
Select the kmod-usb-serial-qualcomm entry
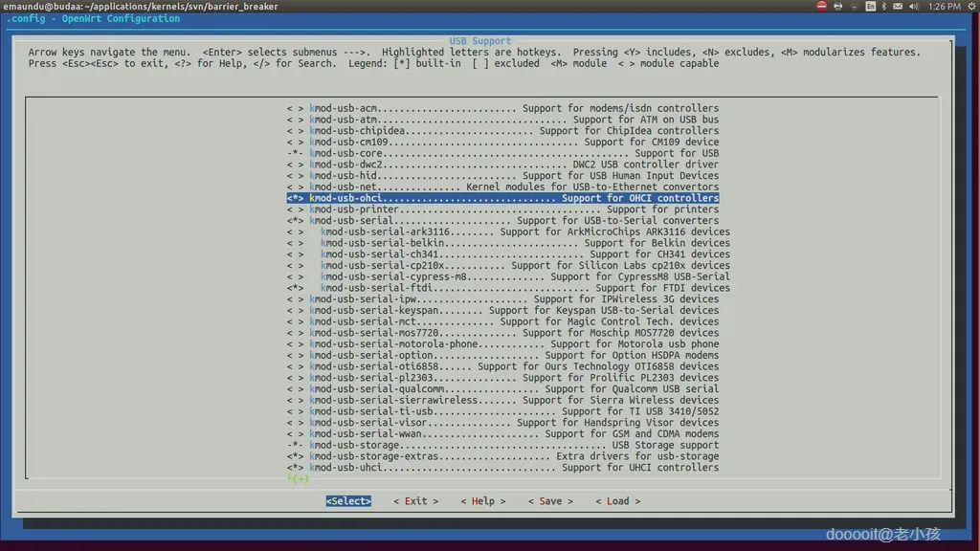502,389
